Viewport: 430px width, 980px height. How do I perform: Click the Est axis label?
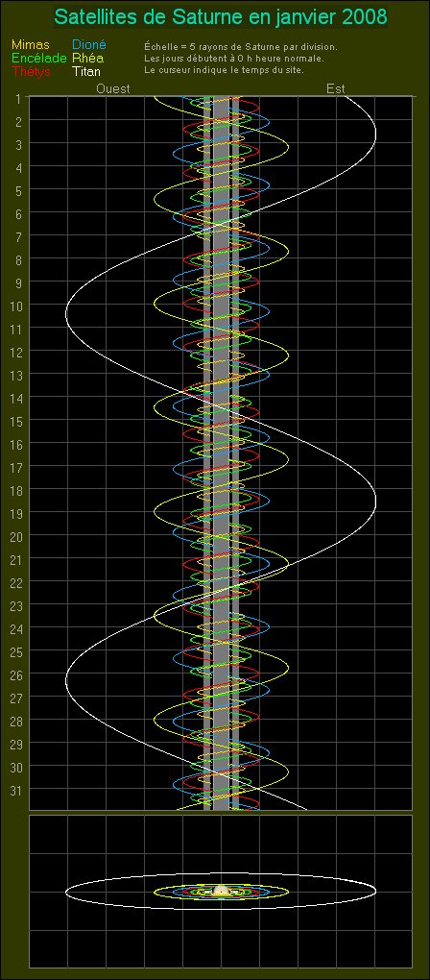click(336, 88)
